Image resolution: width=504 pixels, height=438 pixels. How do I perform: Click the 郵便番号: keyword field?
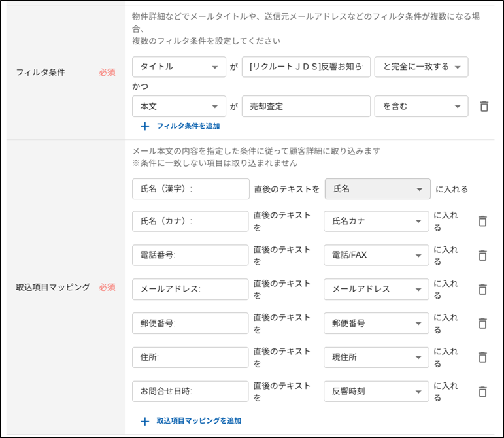pos(190,324)
